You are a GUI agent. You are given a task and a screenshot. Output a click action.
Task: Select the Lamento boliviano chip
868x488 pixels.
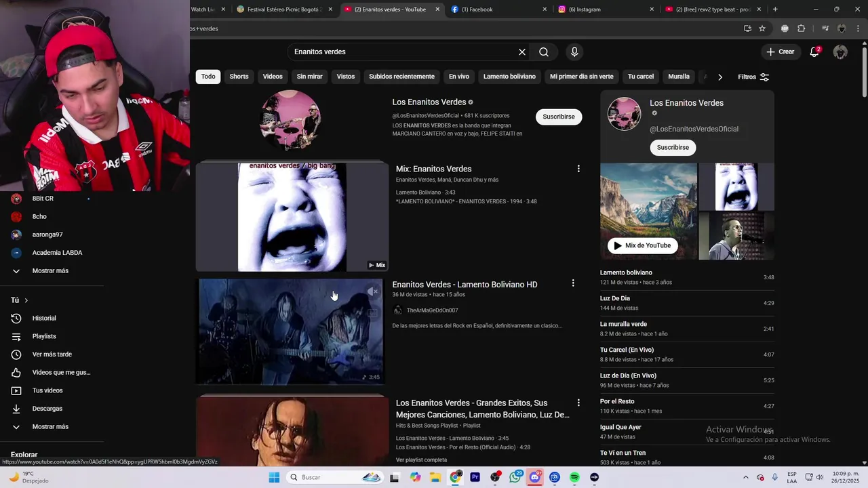tap(509, 77)
